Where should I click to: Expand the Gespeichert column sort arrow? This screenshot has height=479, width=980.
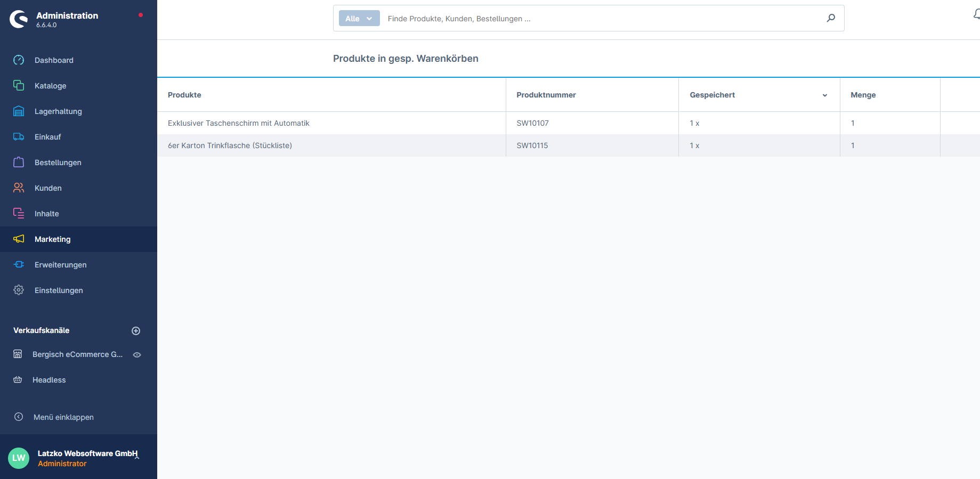pos(824,95)
